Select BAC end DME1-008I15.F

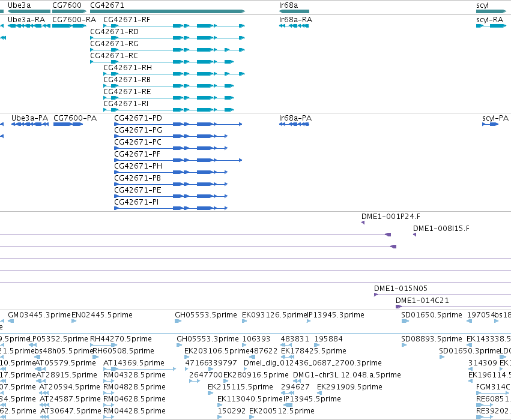pos(441,228)
